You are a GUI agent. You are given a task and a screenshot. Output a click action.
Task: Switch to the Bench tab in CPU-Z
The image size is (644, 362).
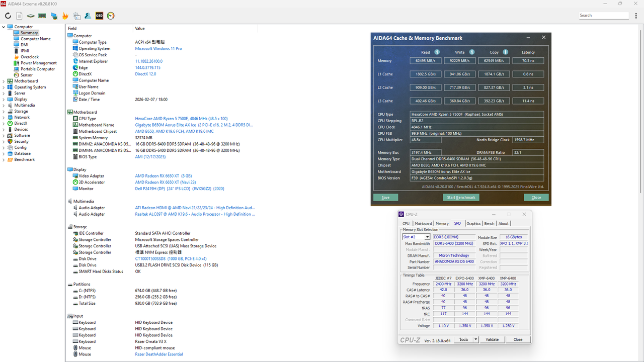coord(489,223)
